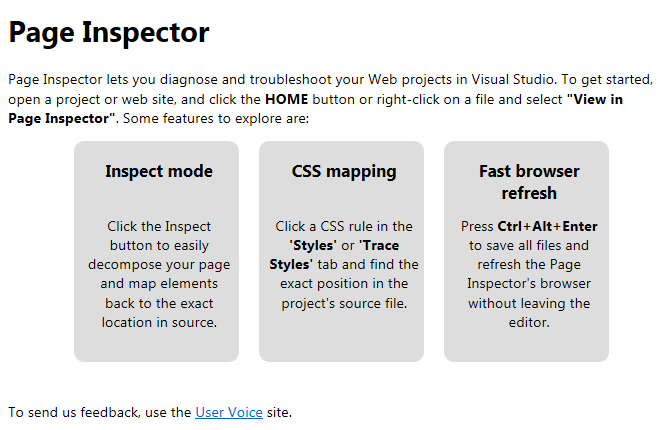This screenshot has height=430, width=658.
Task: Select the Inspect mode card heading
Action: click(x=159, y=171)
